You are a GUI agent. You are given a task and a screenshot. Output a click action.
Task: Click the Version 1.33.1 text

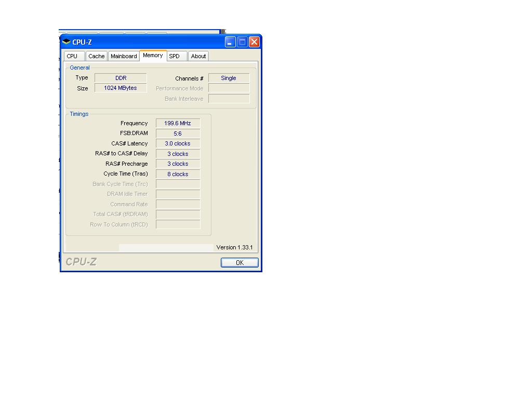(x=234, y=247)
